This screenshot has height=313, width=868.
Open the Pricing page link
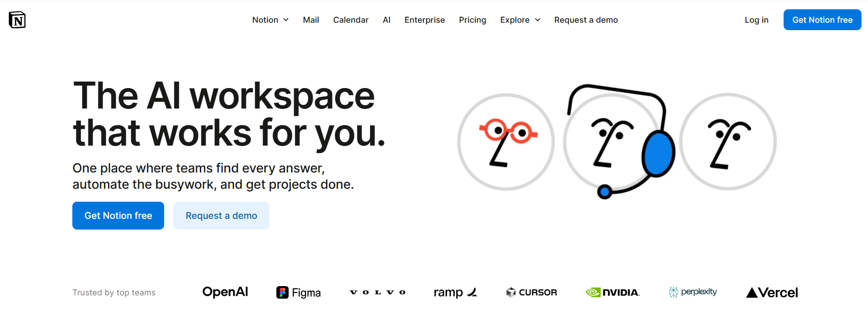click(x=472, y=20)
